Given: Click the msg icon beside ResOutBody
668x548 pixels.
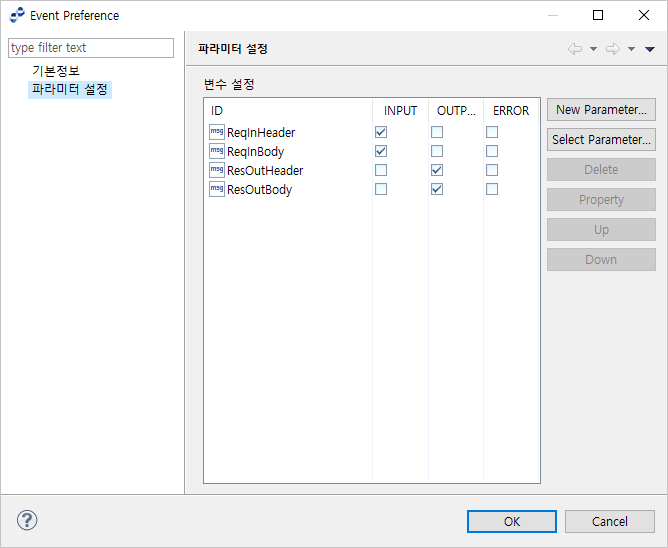Looking at the screenshot, I should (x=217, y=189).
